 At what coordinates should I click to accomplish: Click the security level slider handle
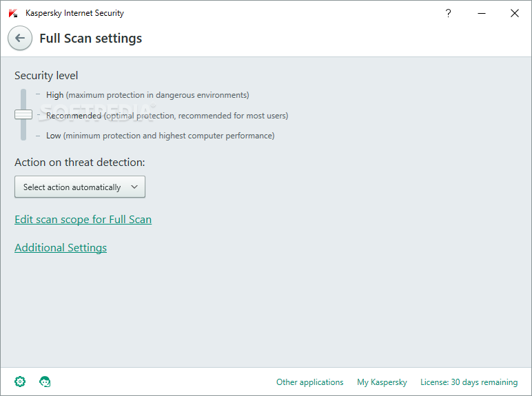(23, 114)
